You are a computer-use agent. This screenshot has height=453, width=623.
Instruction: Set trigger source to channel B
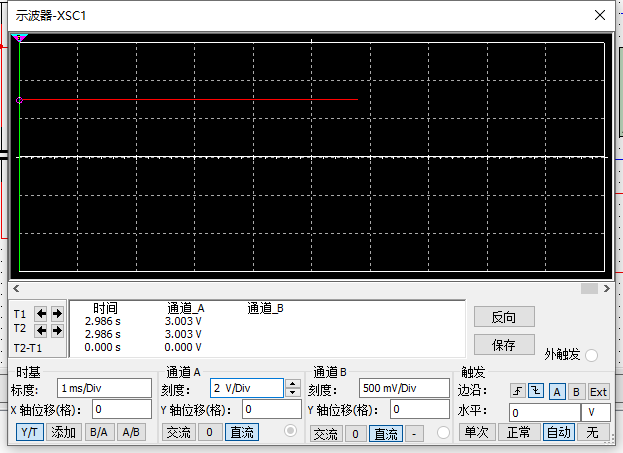(x=576, y=392)
